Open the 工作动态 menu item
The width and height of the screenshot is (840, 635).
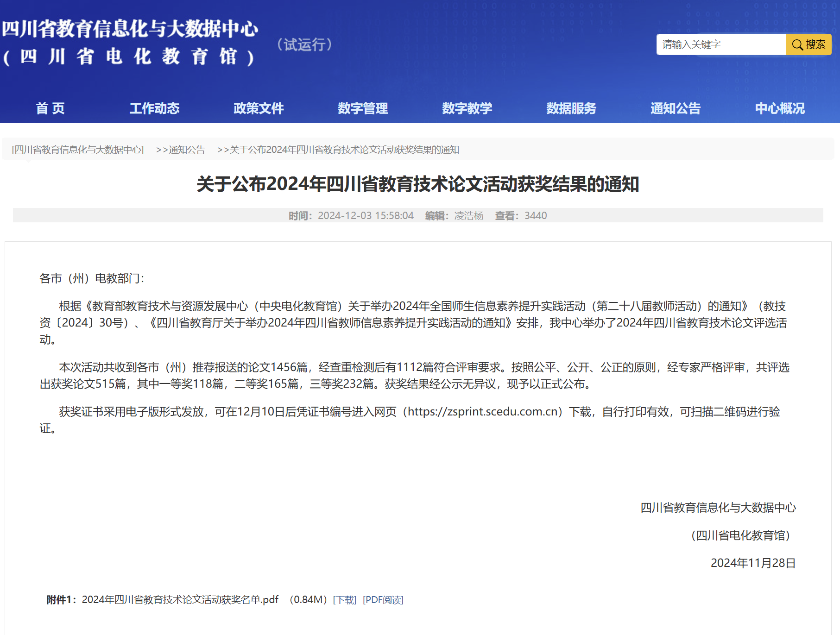(154, 108)
